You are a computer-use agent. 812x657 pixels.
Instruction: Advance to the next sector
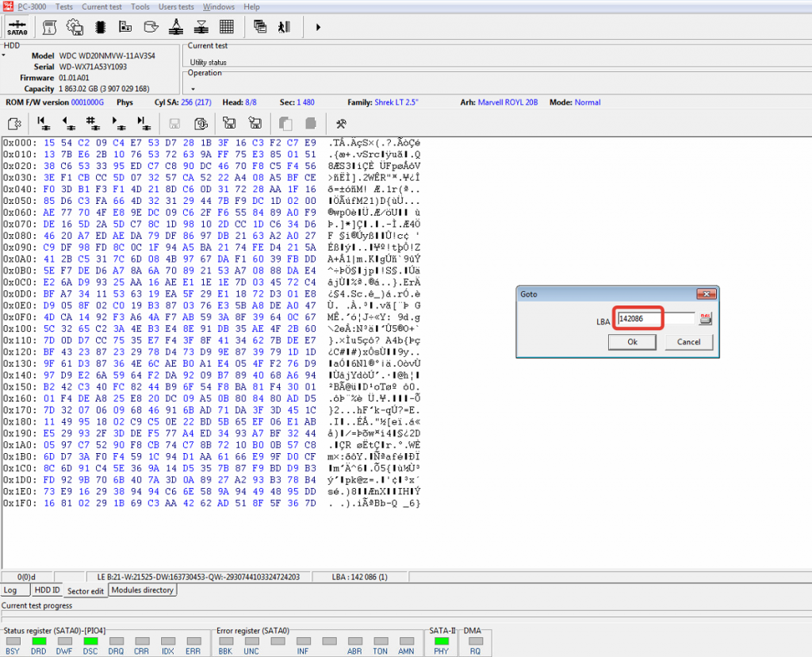point(118,123)
